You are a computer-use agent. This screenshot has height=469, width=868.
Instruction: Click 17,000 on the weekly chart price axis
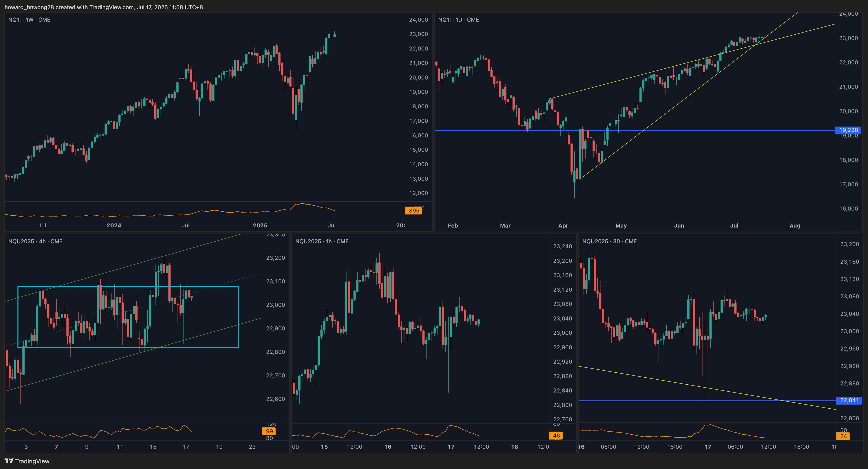[x=418, y=121]
